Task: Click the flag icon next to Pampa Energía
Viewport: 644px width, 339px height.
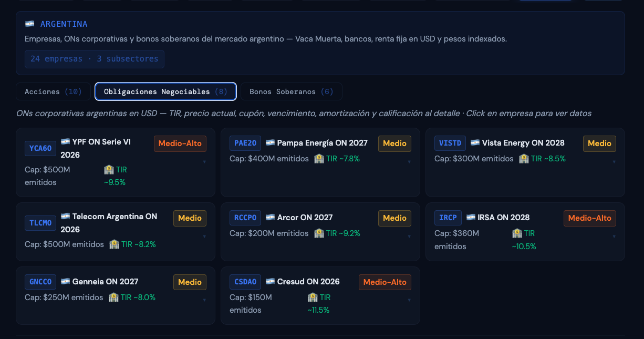Action: pyautogui.click(x=271, y=143)
